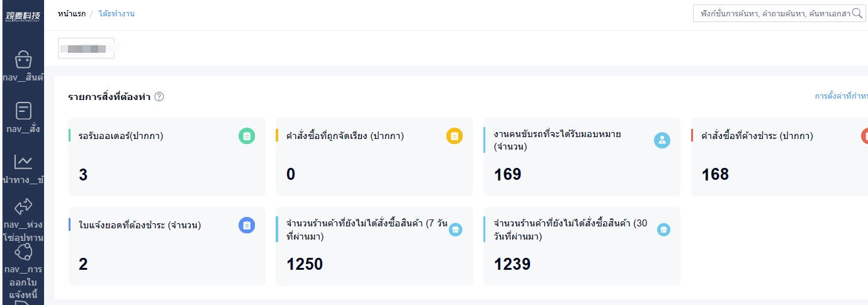
Task: Click the green clipboard icon on รอรับออเดอร์ card
Action: [x=247, y=136]
